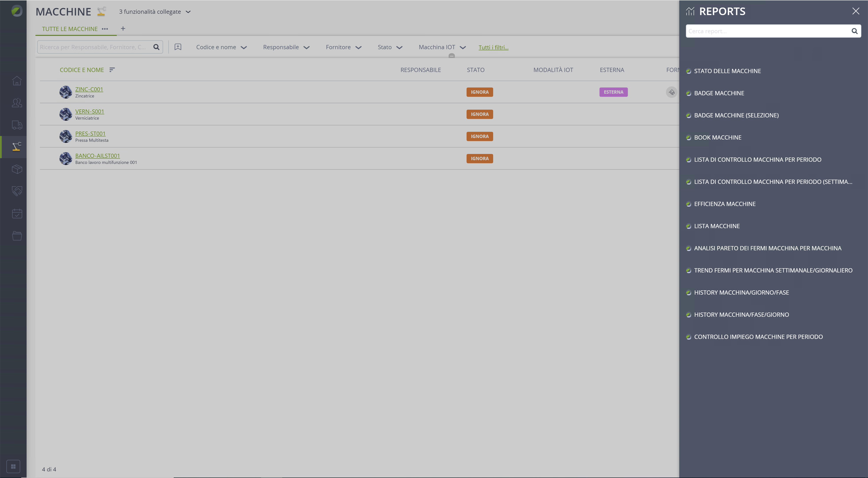Open the delivery truck sidebar icon
Image resolution: width=868 pixels, height=478 pixels.
pos(17,125)
